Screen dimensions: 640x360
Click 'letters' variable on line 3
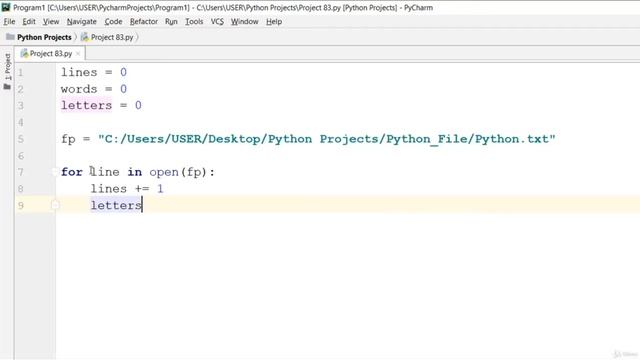87,105
